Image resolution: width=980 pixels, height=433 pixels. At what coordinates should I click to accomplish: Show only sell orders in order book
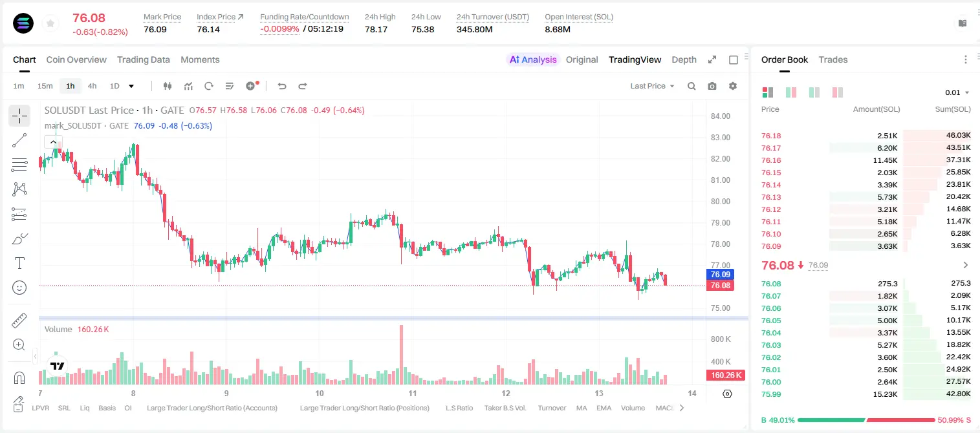coord(838,92)
